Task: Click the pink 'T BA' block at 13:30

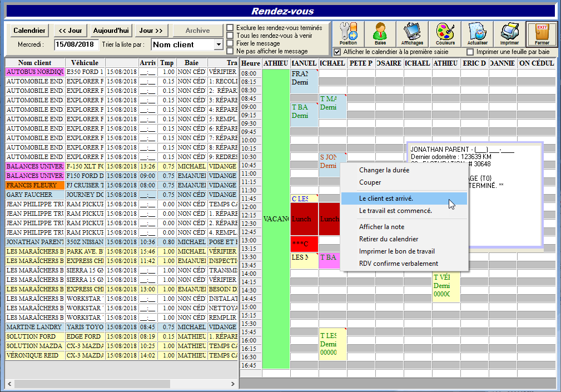Action: (330, 260)
